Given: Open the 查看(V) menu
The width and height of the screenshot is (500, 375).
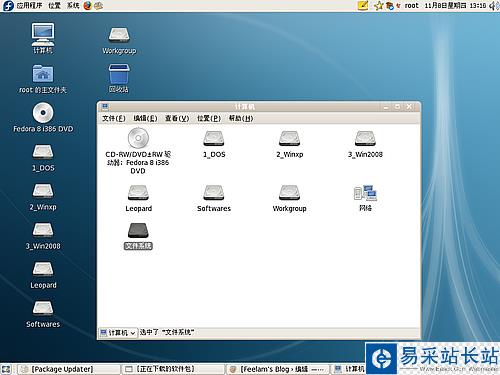Looking at the screenshot, I should [177, 118].
